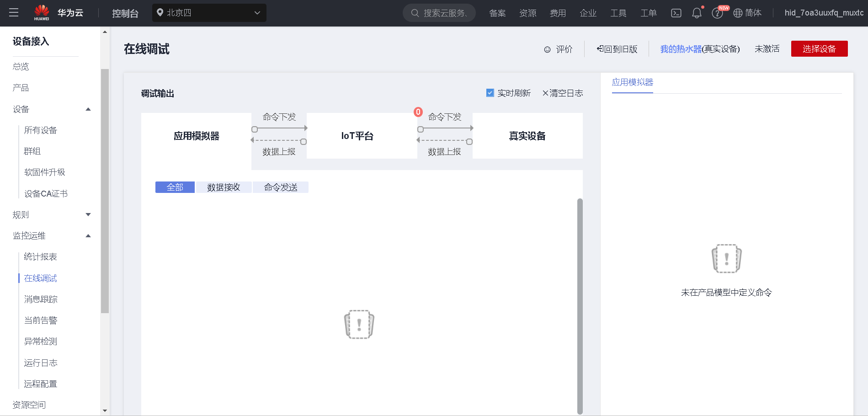Click the IoT平台 flow diagram box

click(x=362, y=136)
